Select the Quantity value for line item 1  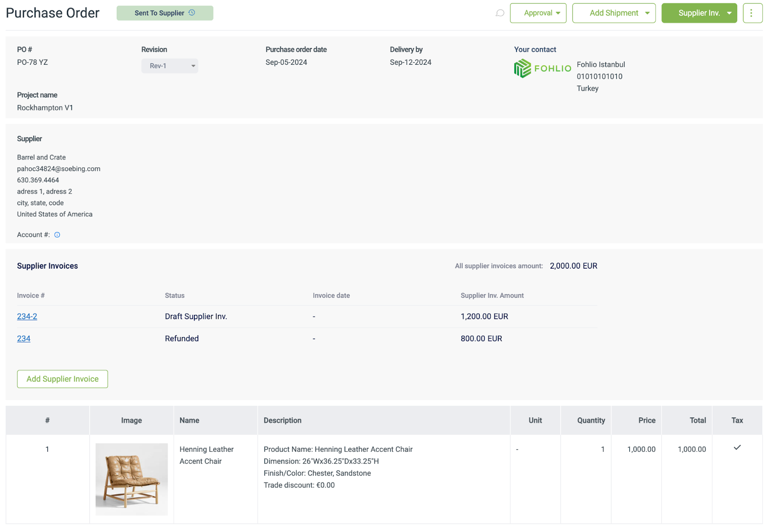[603, 449]
